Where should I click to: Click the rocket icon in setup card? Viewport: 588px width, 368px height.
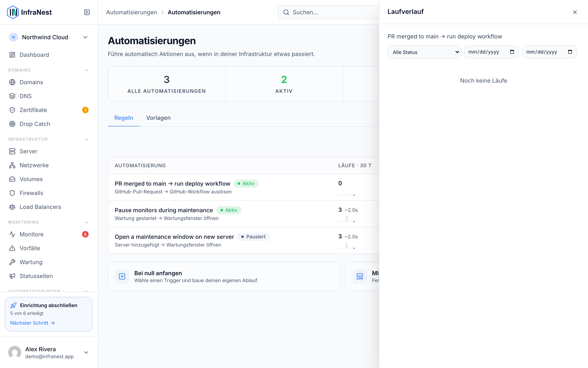click(x=14, y=305)
